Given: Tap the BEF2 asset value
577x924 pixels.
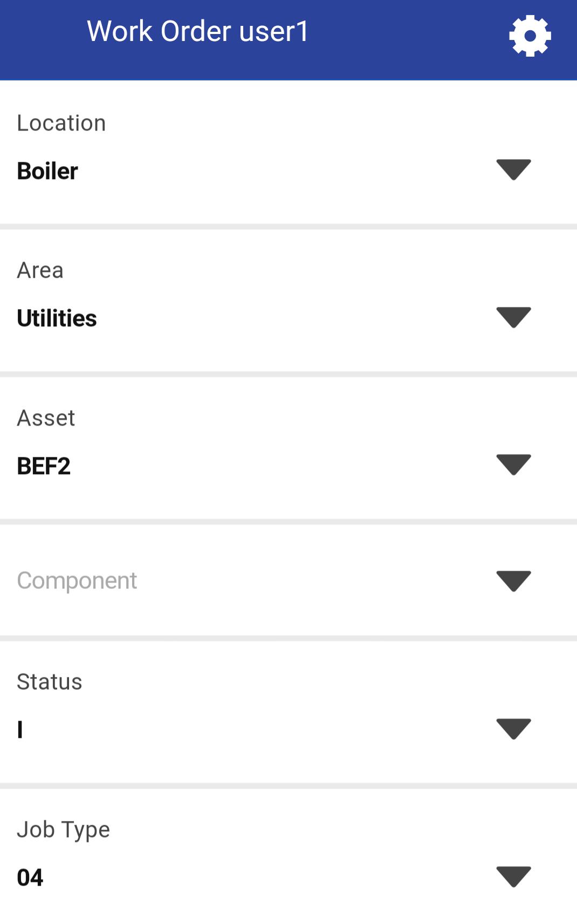Looking at the screenshot, I should 44,466.
